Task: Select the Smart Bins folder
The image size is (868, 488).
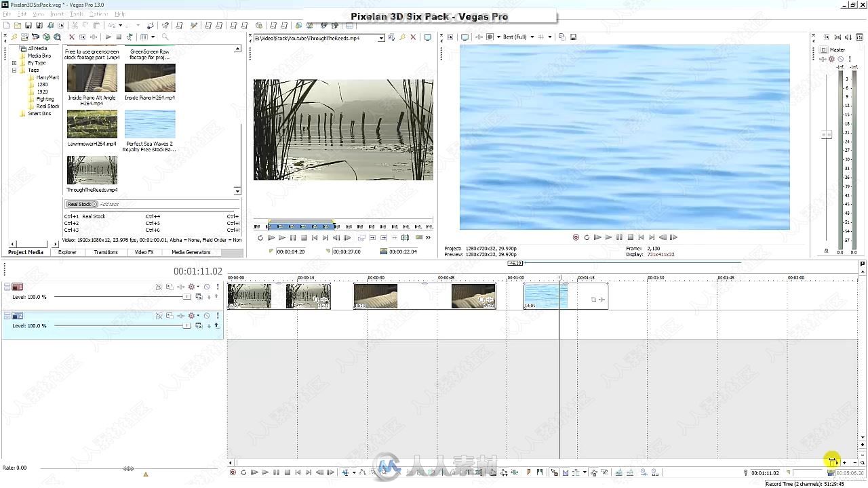Action: (39, 113)
